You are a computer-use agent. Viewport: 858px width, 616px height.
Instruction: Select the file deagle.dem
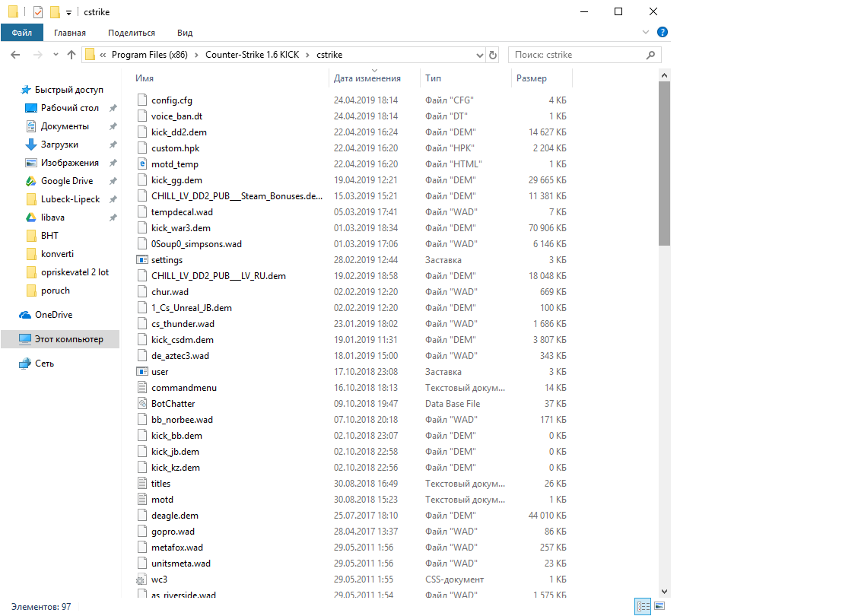pyautogui.click(x=174, y=516)
